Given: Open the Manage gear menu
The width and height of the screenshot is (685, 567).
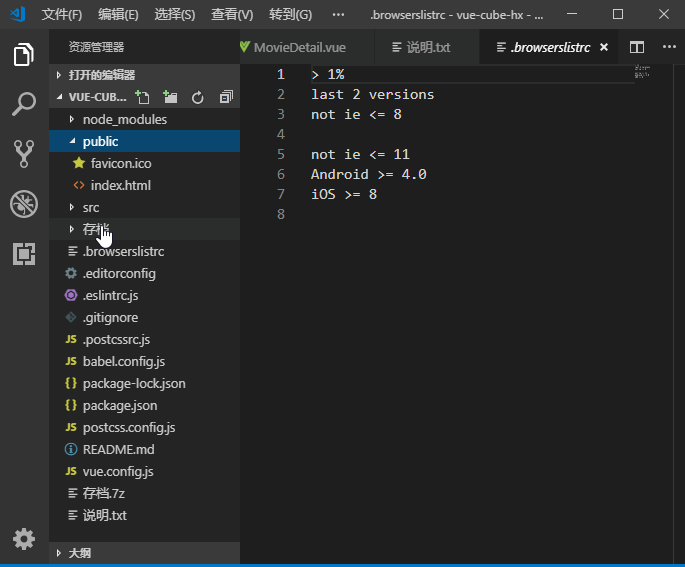Looking at the screenshot, I should pos(24,539).
